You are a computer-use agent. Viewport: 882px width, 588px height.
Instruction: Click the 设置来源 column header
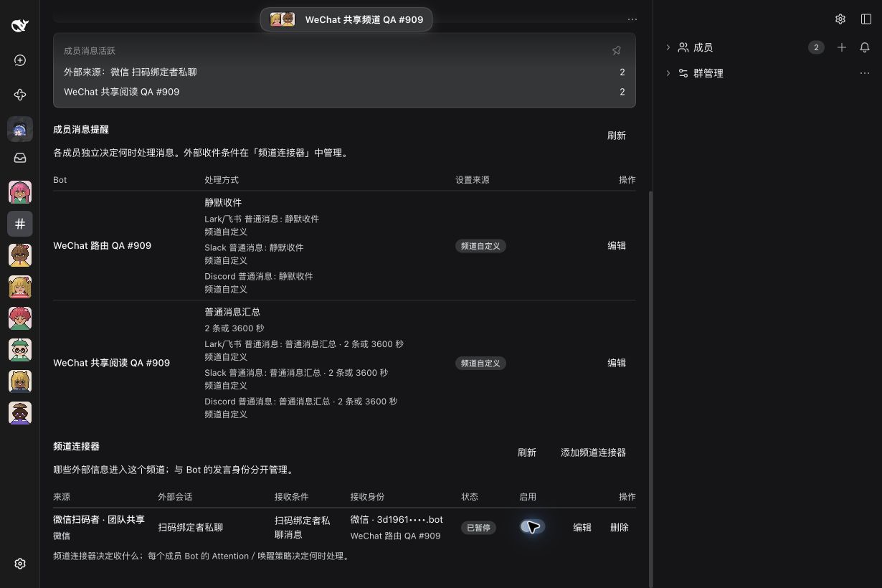[473, 180]
